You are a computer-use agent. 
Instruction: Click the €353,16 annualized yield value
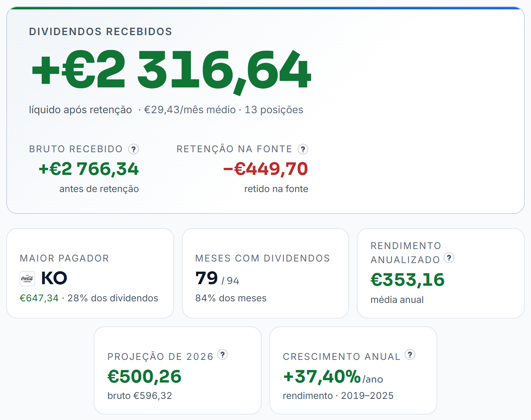(408, 280)
